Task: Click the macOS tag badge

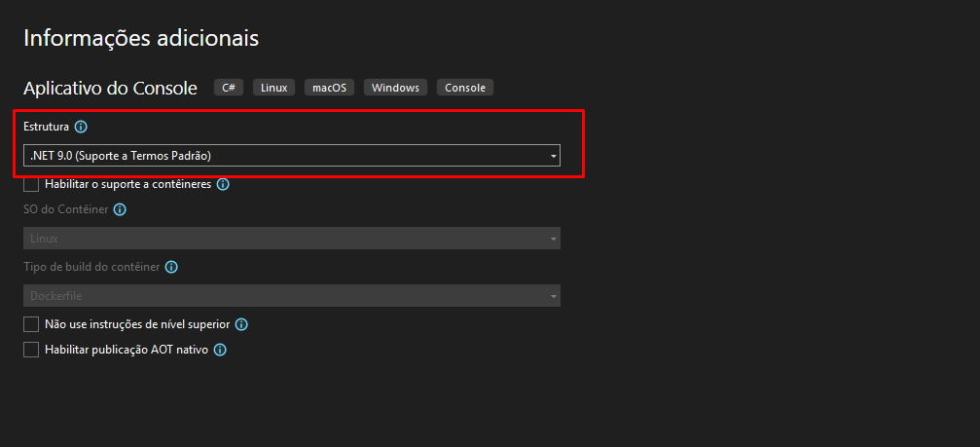Action: (329, 88)
